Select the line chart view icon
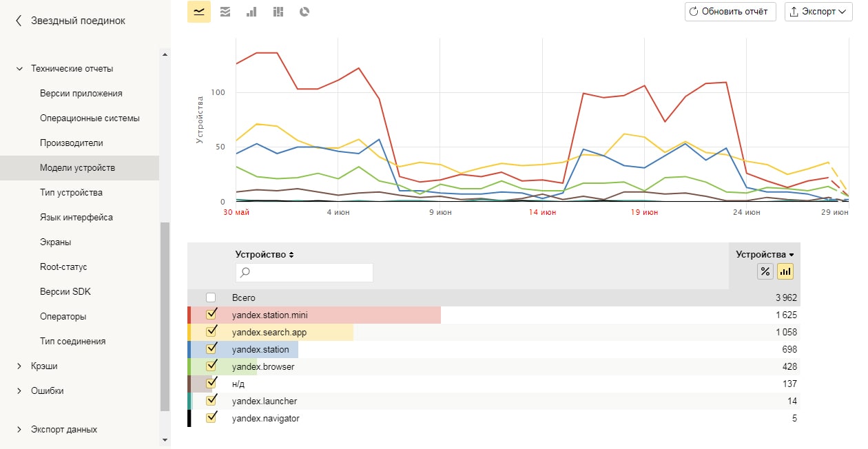Viewport: 868px width, 449px height. [x=199, y=12]
